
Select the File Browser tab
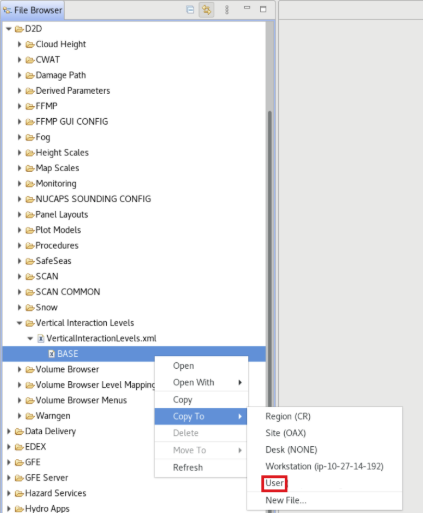[33, 10]
